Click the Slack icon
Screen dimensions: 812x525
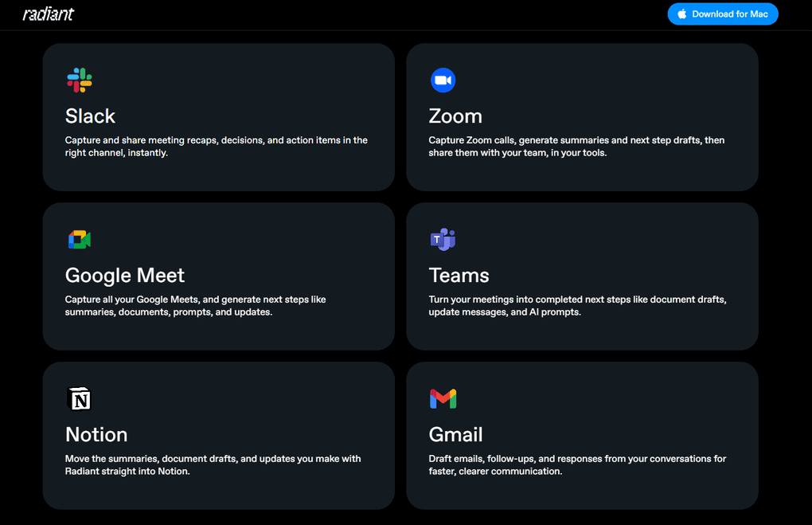point(79,80)
